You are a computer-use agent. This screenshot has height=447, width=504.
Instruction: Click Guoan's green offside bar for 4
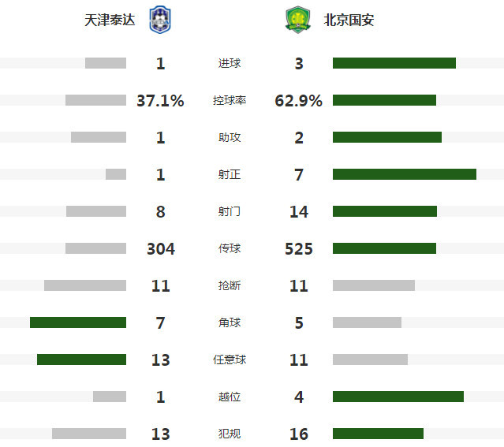[x=398, y=397]
